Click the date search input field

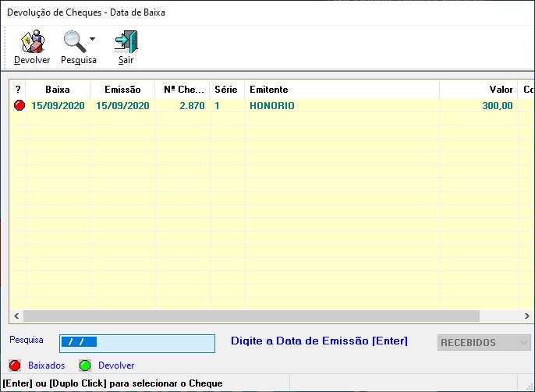[136, 343]
